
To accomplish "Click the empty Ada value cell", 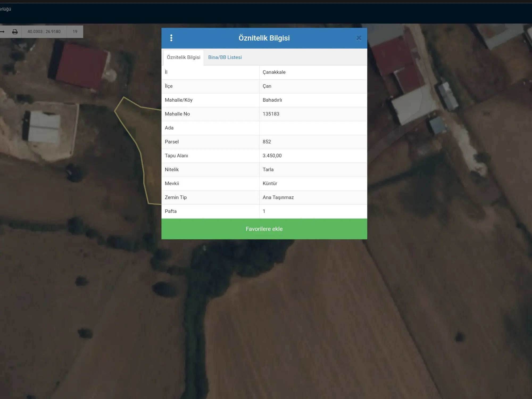I will 313,128.
